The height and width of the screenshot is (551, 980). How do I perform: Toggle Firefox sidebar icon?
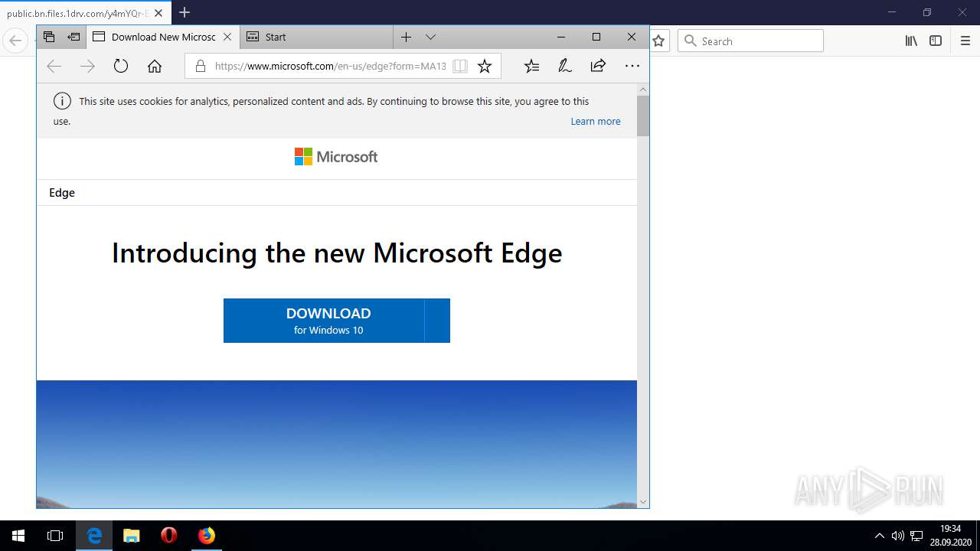tap(936, 41)
